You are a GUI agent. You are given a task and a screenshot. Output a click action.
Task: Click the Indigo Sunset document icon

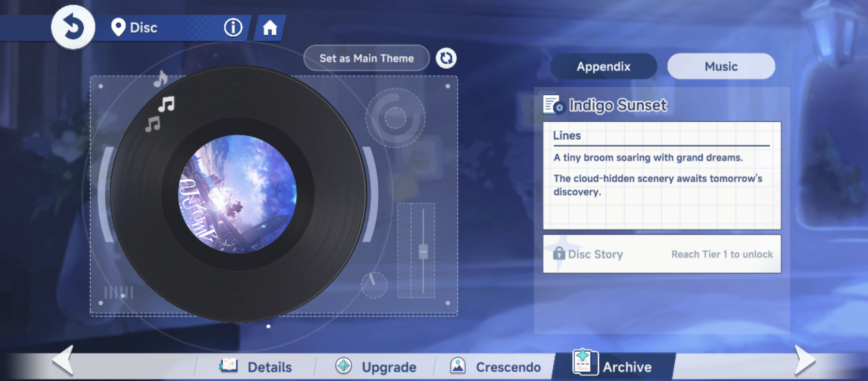pyautogui.click(x=554, y=105)
